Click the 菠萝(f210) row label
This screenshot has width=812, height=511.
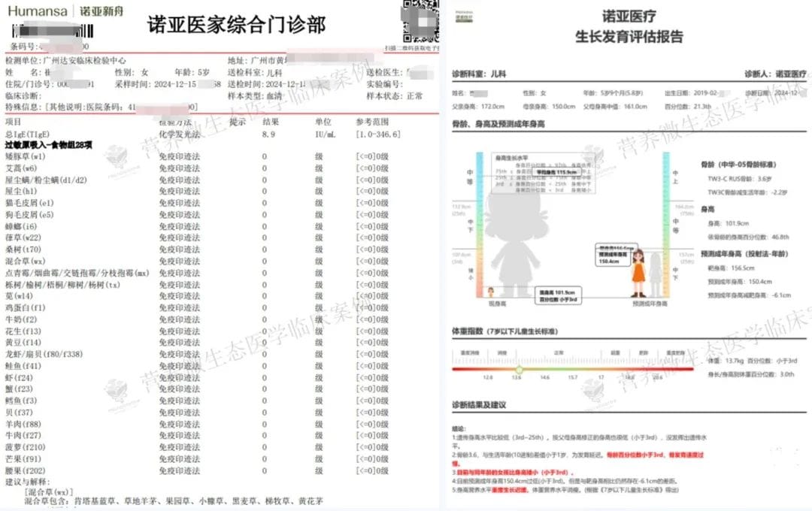(26, 447)
